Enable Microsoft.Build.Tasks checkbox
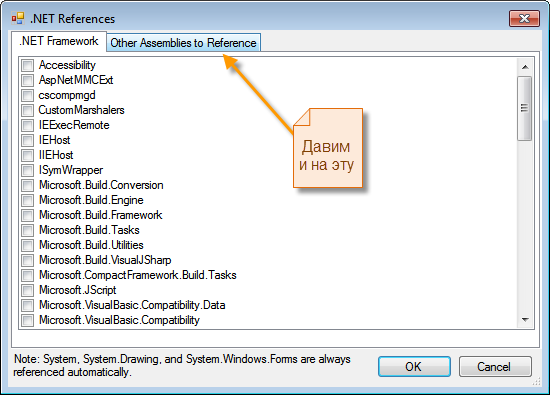 27,230
